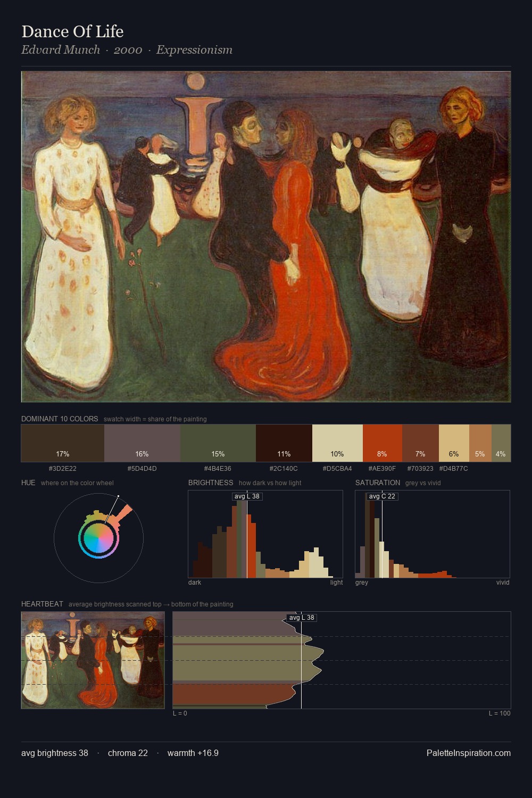The width and height of the screenshot is (532, 798).
Task: Click 'how dark vs how light' caption
Action: [x=270, y=483]
